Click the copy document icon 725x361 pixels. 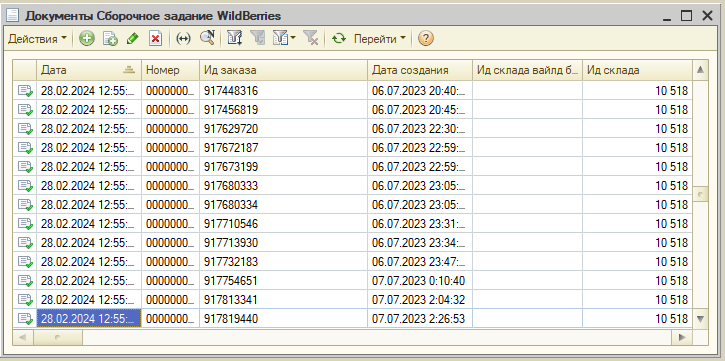click(x=110, y=39)
